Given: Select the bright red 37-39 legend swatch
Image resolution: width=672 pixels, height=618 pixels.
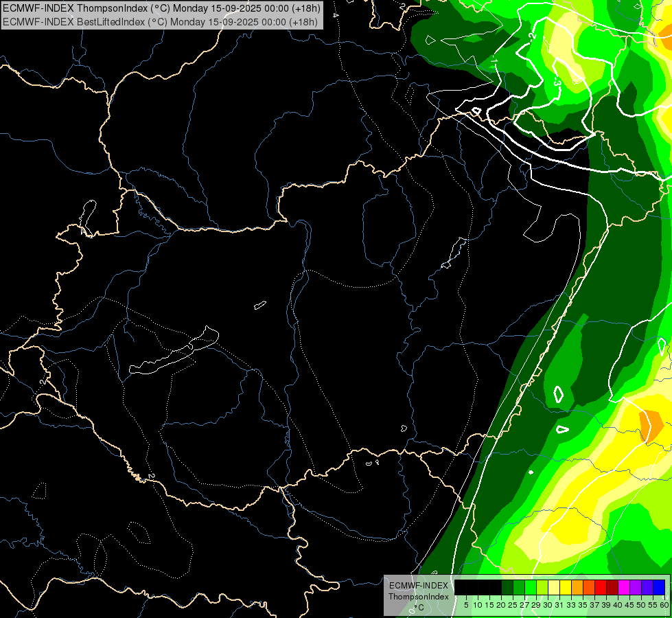Looking at the screenshot, I should (x=601, y=587).
